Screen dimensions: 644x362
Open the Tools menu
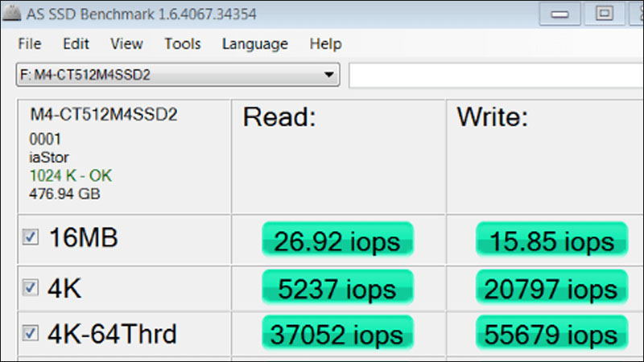[x=183, y=44]
